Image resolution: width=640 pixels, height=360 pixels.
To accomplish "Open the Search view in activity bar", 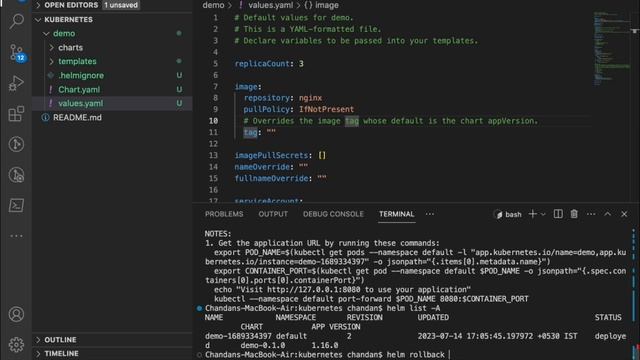I will tap(16, 21).
